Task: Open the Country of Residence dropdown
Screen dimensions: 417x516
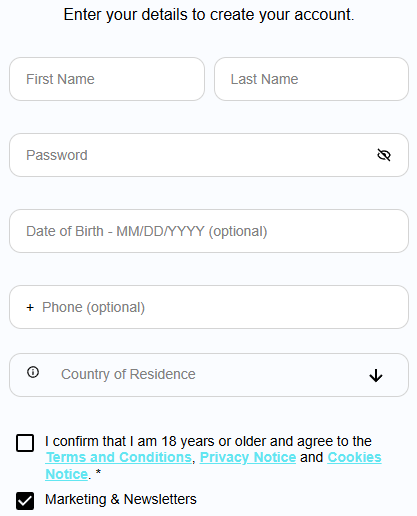Action: pyautogui.click(x=209, y=375)
